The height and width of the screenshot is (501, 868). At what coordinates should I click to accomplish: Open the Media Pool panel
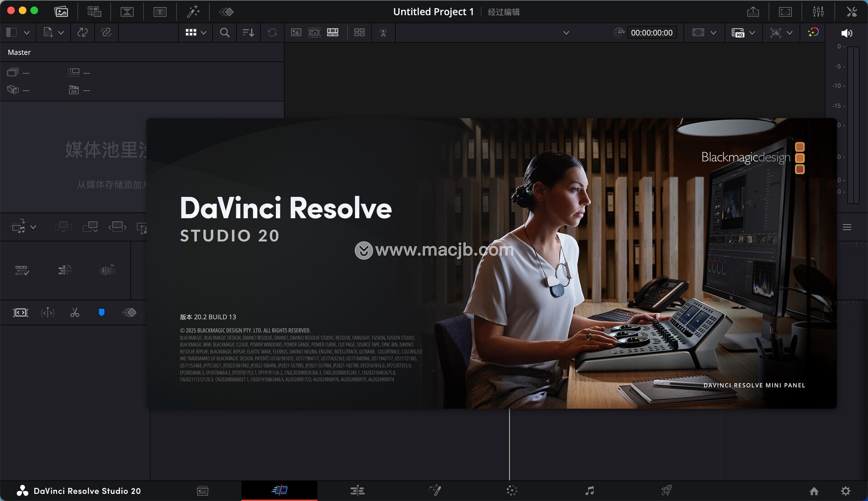[61, 12]
